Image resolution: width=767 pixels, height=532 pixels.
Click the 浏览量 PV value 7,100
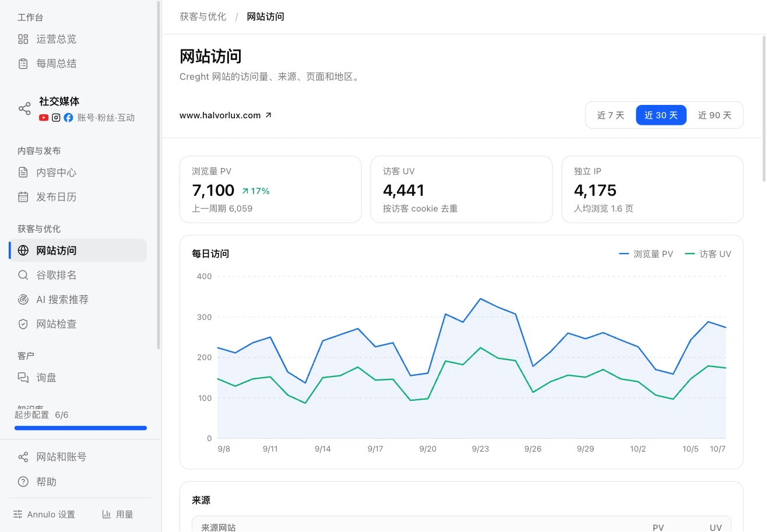pyautogui.click(x=213, y=191)
